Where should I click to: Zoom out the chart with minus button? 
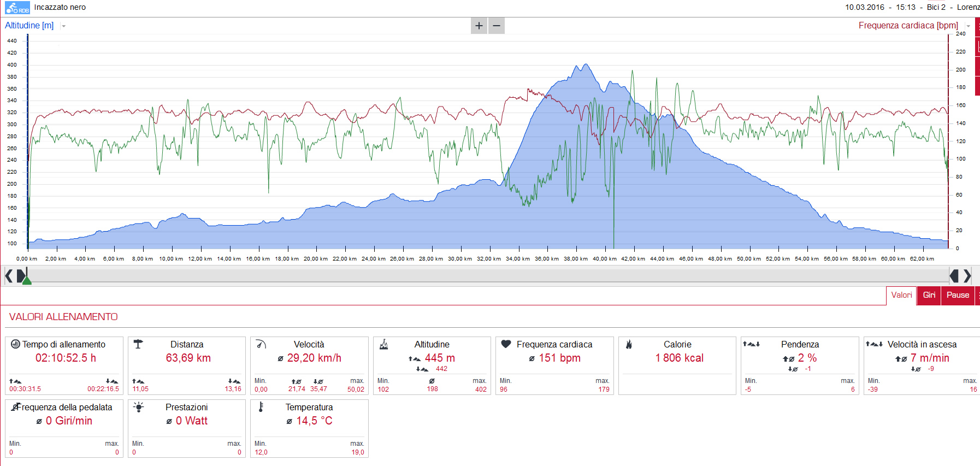[x=497, y=26]
